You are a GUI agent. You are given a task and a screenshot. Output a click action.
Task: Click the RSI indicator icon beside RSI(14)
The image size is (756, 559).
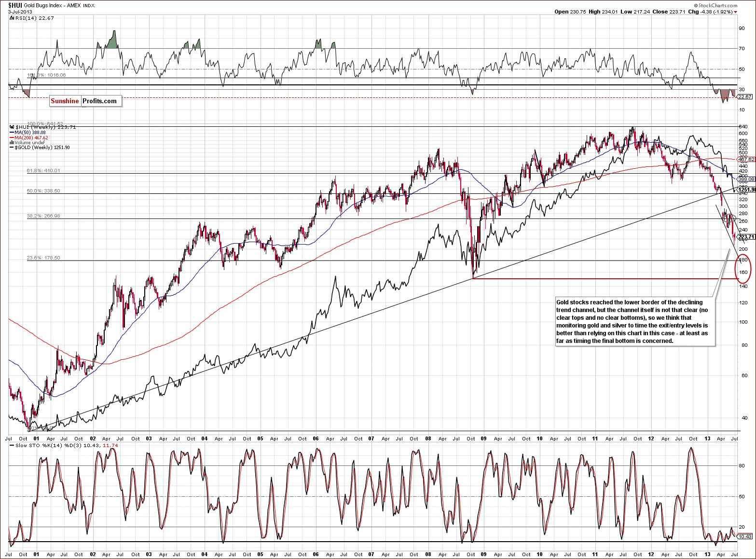click(x=12, y=18)
